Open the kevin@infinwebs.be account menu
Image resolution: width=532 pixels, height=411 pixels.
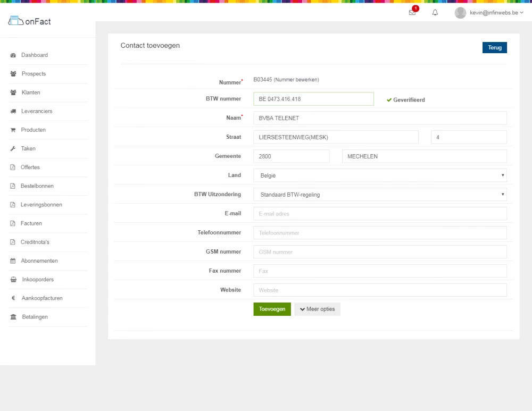click(x=494, y=13)
